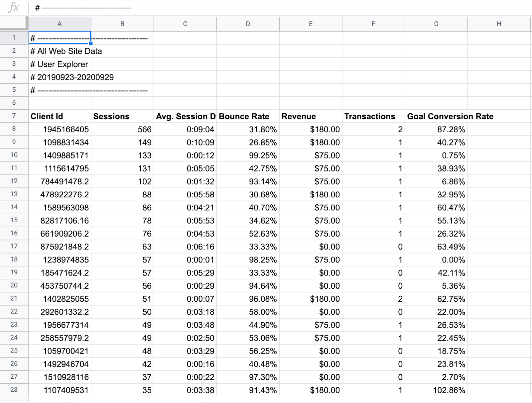Click client id cell 784491478.2

click(60, 181)
